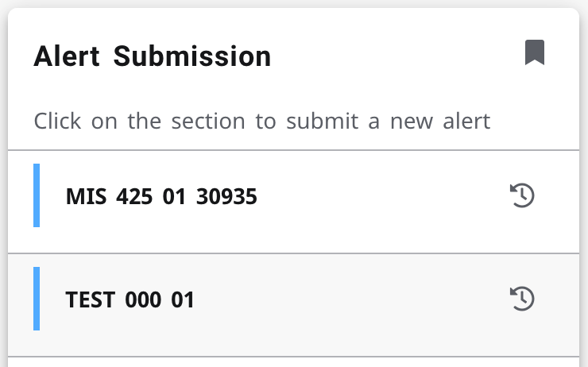Click the words 'Click on the section'
The height and width of the screenshot is (367, 588).
[x=139, y=122]
